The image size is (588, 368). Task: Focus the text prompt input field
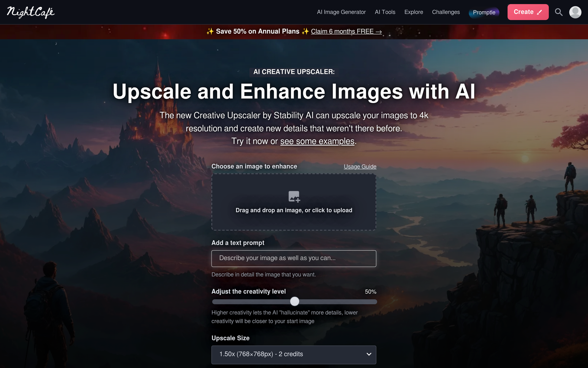click(294, 259)
